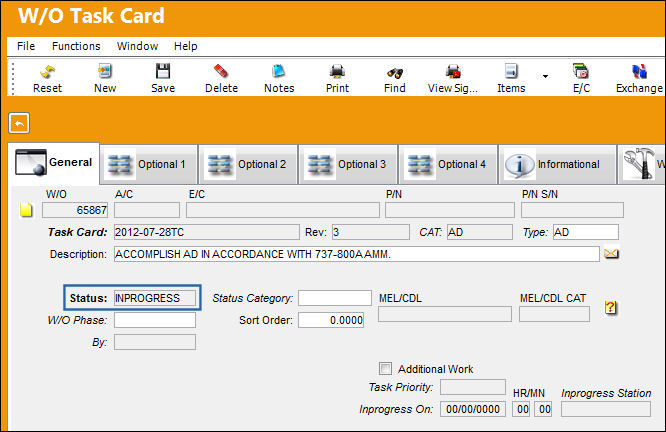This screenshot has height=432, width=666.
Task: Click the A/C input field
Action: click(147, 210)
